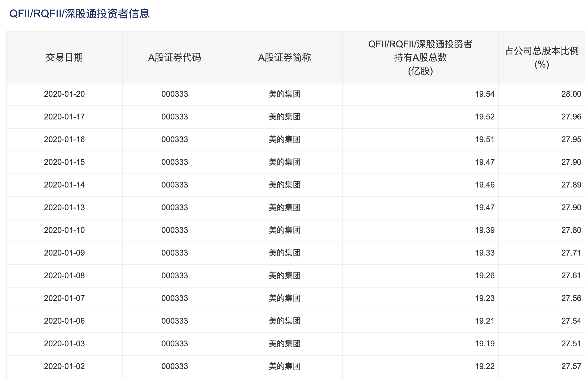Click percentage value 27.95
Screen dimensions: 588x379
[x=571, y=139]
